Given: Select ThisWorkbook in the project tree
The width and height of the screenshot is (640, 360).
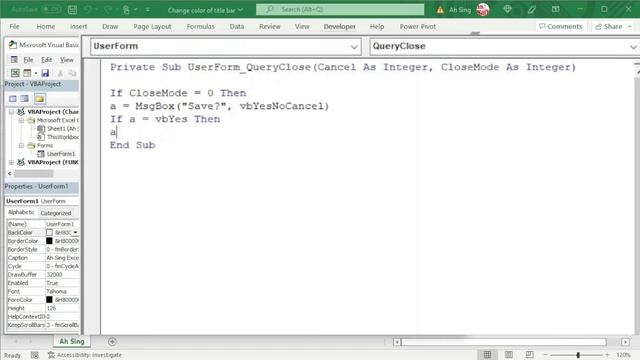Looking at the screenshot, I should pyautogui.click(x=62, y=137).
